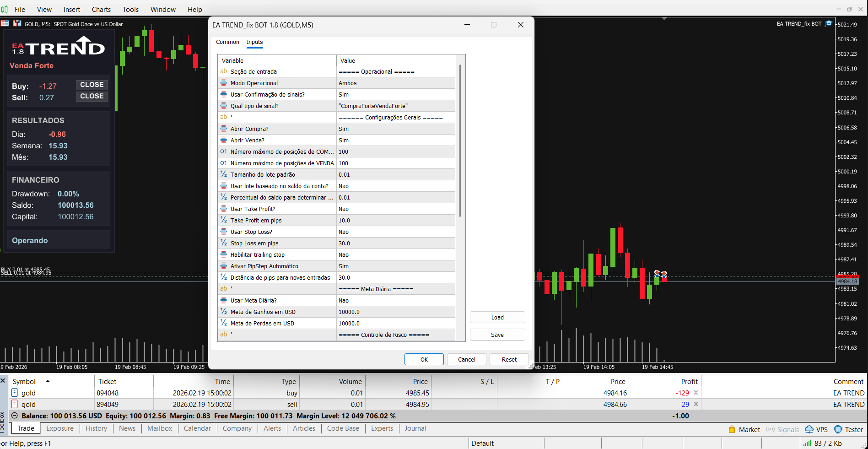Collapse the Balance summary row
The image size is (868, 449).
[15, 416]
